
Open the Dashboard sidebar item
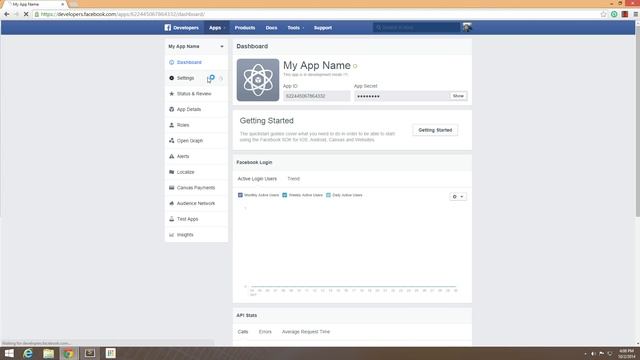pyautogui.click(x=196, y=62)
